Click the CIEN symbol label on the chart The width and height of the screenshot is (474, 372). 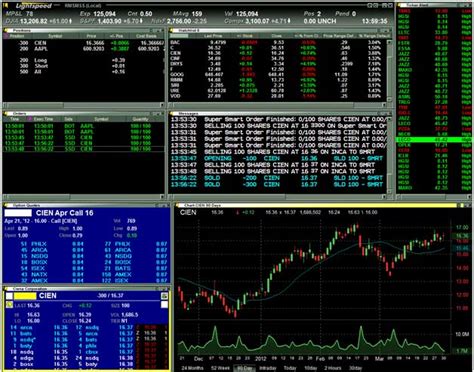tap(188, 212)
